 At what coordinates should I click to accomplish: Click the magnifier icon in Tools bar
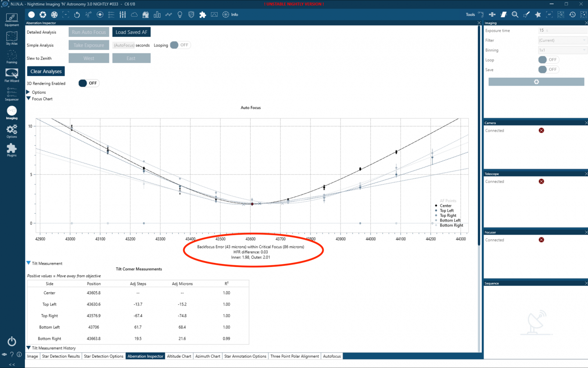[515, 15]
